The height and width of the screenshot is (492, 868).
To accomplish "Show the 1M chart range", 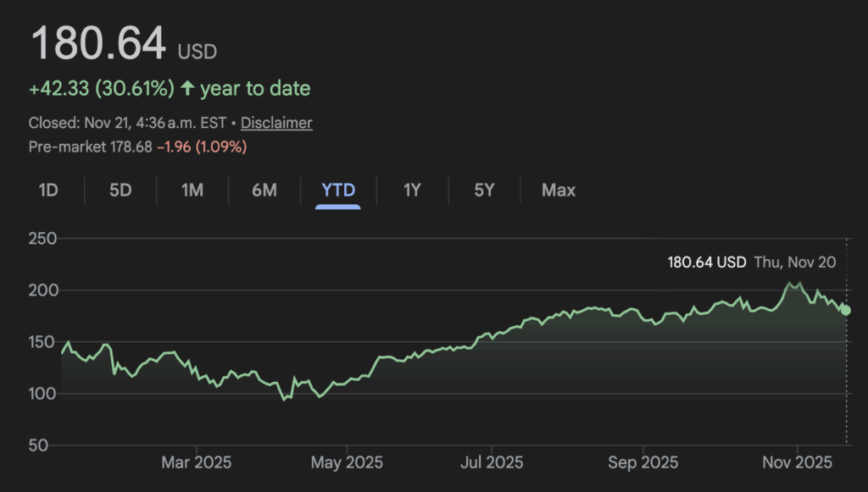I will click(x=192, y=190).
